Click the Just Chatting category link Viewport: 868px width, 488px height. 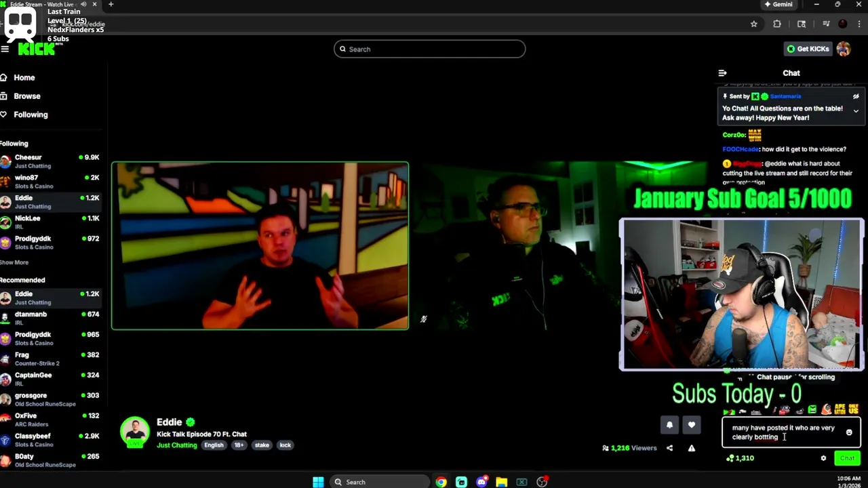tap(176, 445)
